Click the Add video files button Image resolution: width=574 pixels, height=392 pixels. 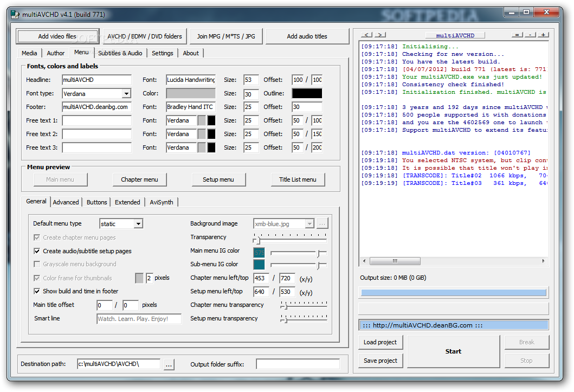(x=57, y=36)
